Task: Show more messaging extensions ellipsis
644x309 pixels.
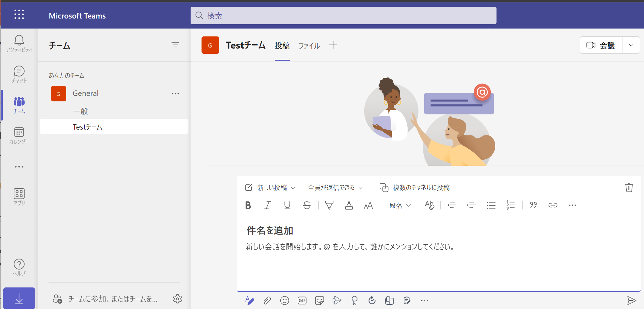Action: coord(425,301)
